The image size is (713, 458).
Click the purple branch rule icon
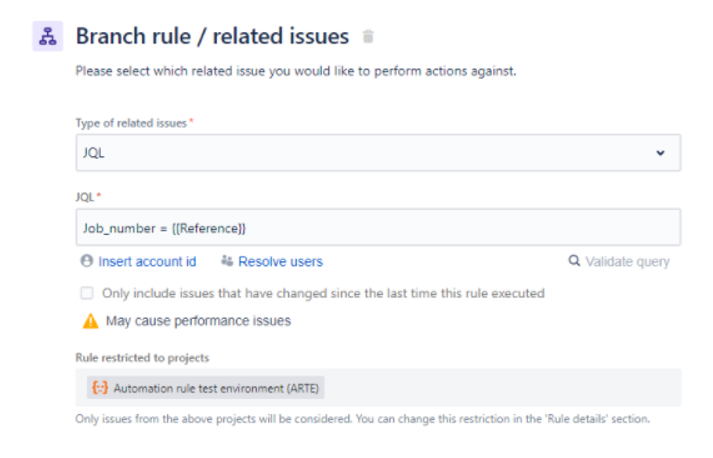pyautogui.click(x=48, y=36)
